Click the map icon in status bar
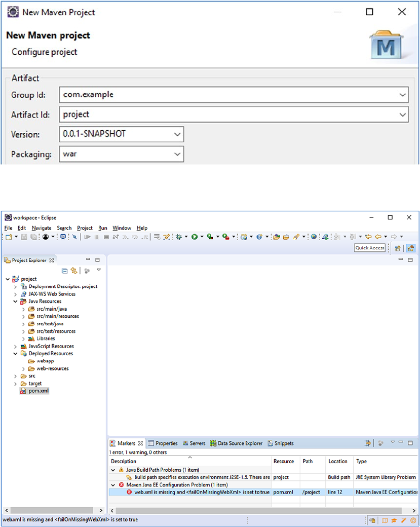 point(385,520)
